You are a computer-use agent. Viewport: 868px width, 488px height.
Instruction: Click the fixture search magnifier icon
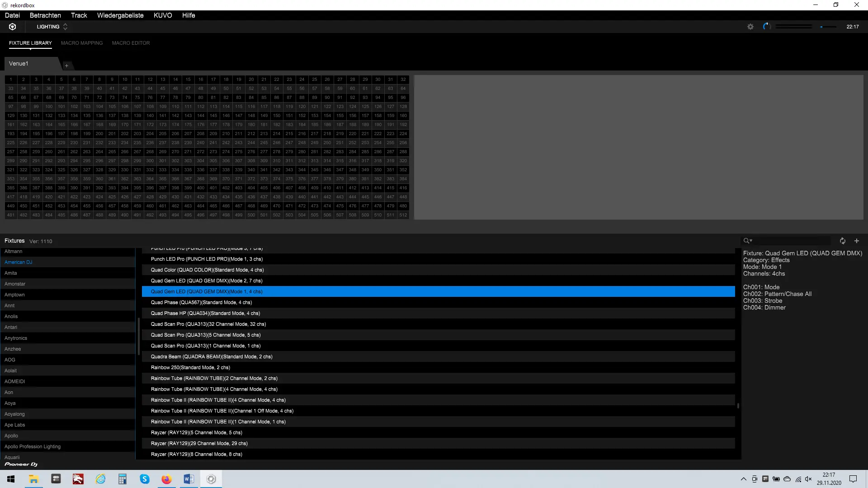point(746,241)
